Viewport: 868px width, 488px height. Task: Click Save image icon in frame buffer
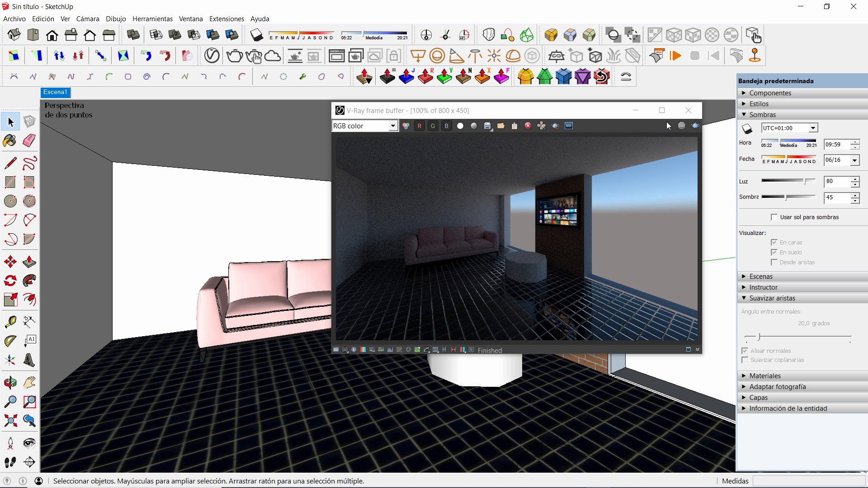pos(487,126)
